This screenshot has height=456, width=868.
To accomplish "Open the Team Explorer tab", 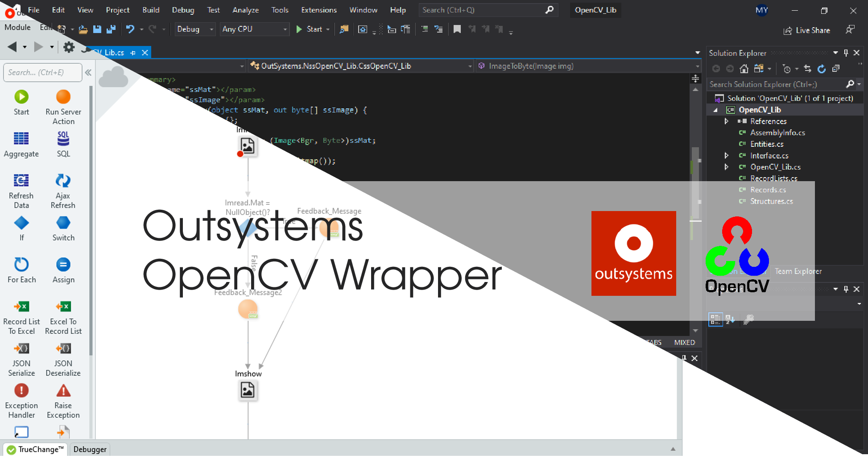I will pyautogui.click(x=798, y=271).
